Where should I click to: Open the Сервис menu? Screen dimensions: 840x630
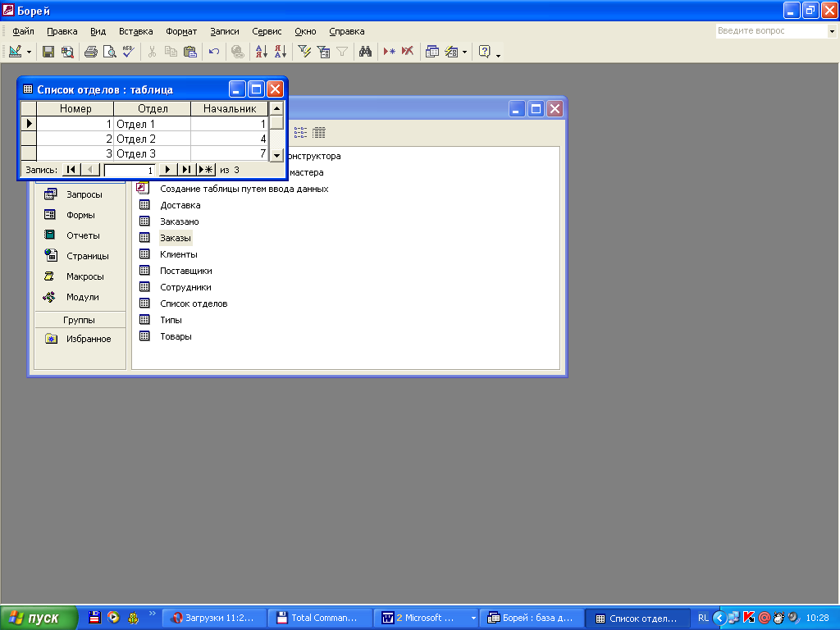267,31
